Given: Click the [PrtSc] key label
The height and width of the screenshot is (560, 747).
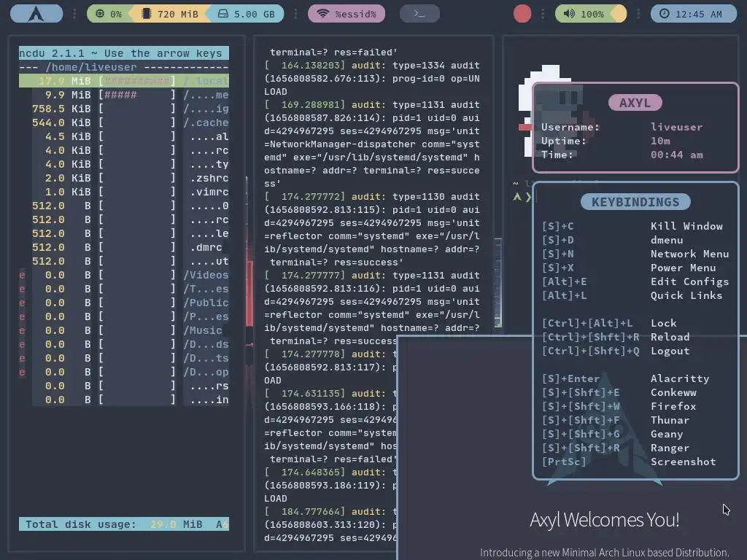Looking at the screenshot, I should [x=564, y=462].
